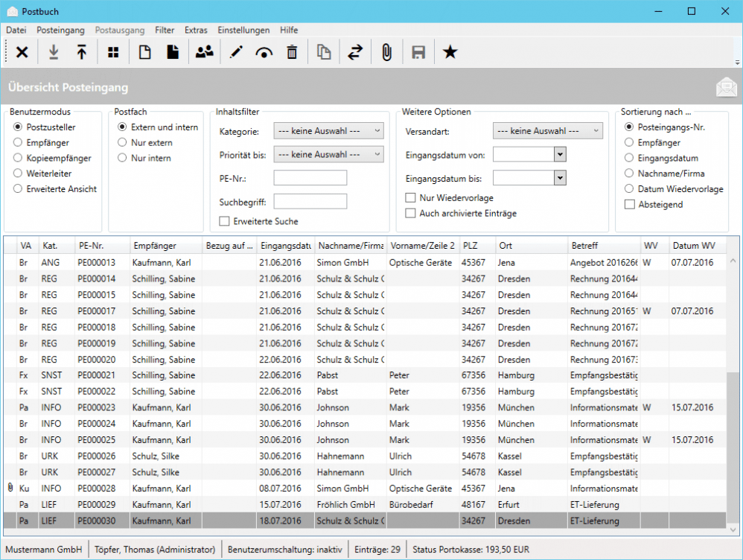Click the pencil edit icon
Image resolution: width=743 pixels, height=560 pixels.
coord(236,52)
